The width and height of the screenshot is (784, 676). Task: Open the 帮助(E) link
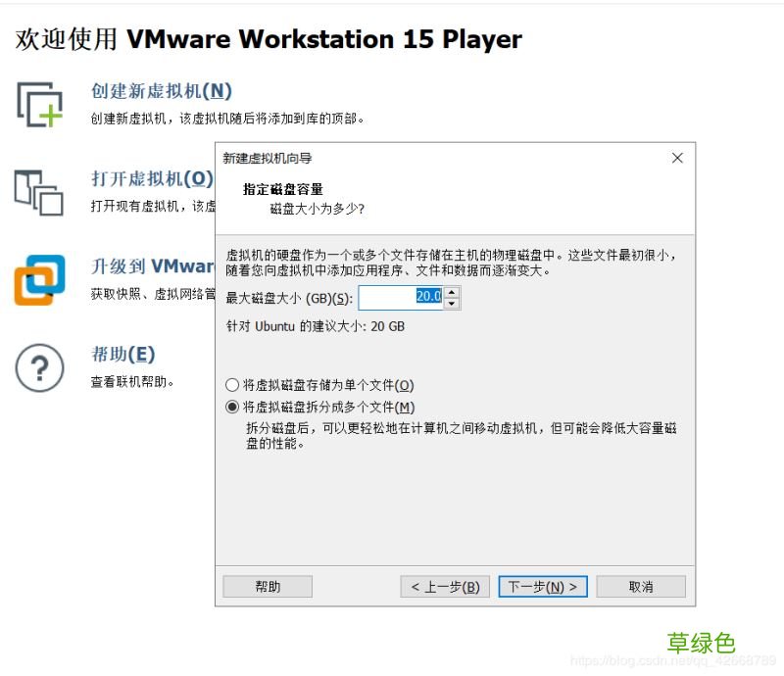click(x=123, y=354)
